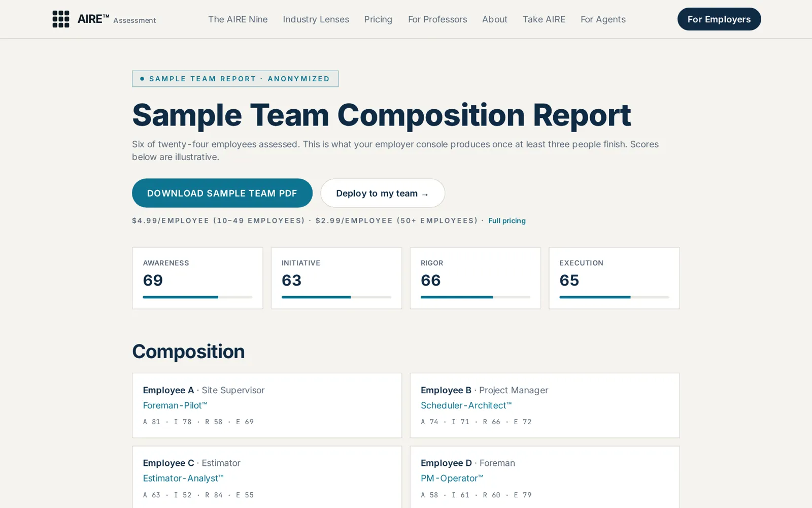Download the sample team PDF
Screen dimensions: 812x508
click(222, 193)
